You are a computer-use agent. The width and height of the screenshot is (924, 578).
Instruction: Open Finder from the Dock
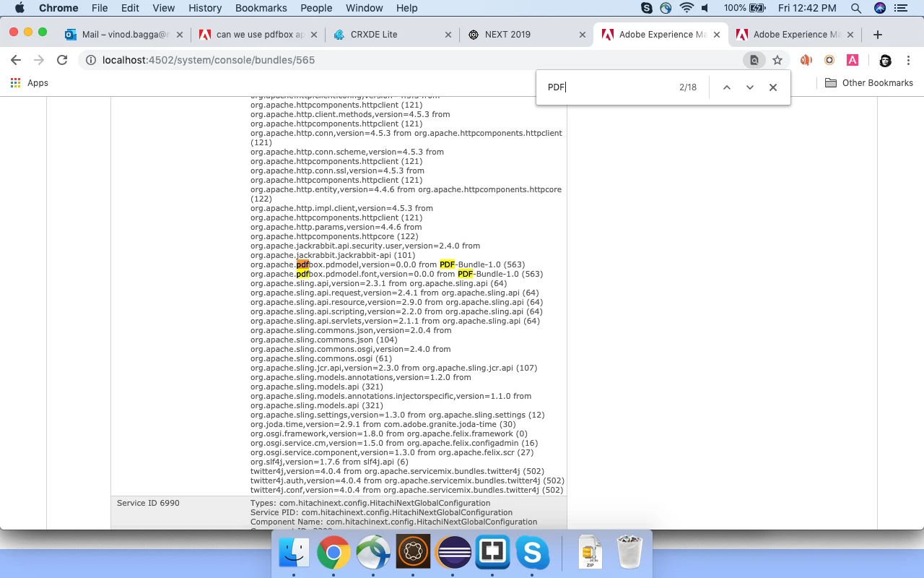(294, 553)
